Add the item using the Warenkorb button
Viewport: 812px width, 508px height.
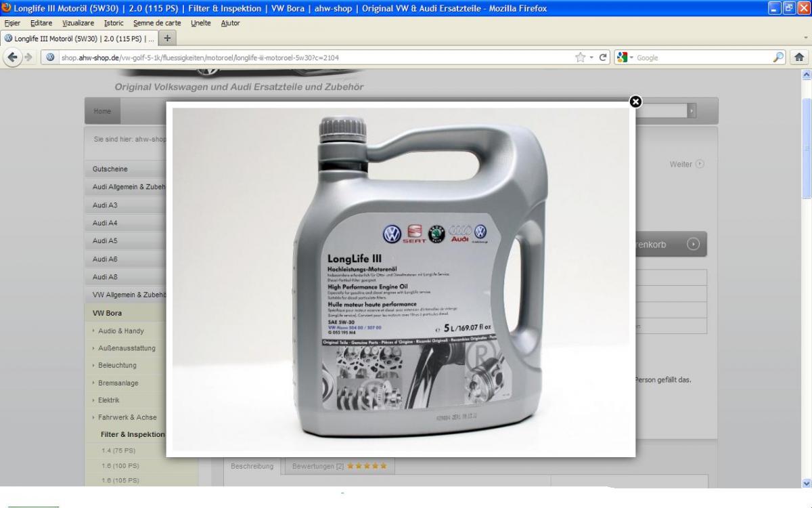[x=670, y=245]
